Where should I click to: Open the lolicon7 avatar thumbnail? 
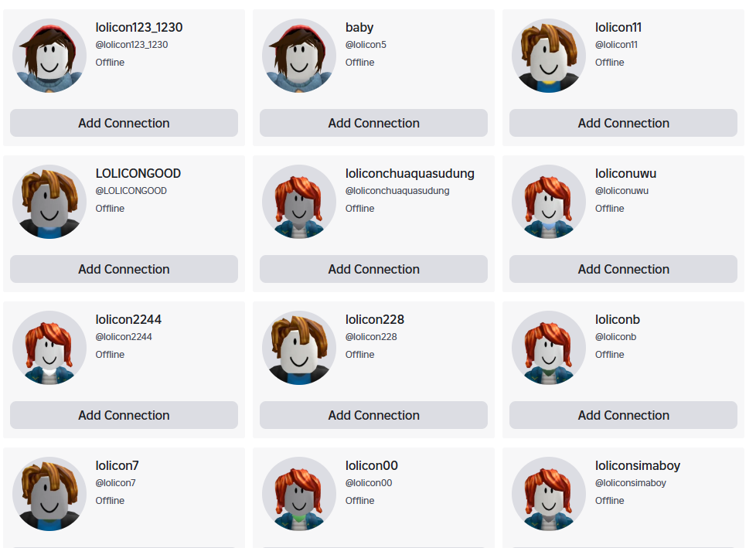tap(49, 494)
